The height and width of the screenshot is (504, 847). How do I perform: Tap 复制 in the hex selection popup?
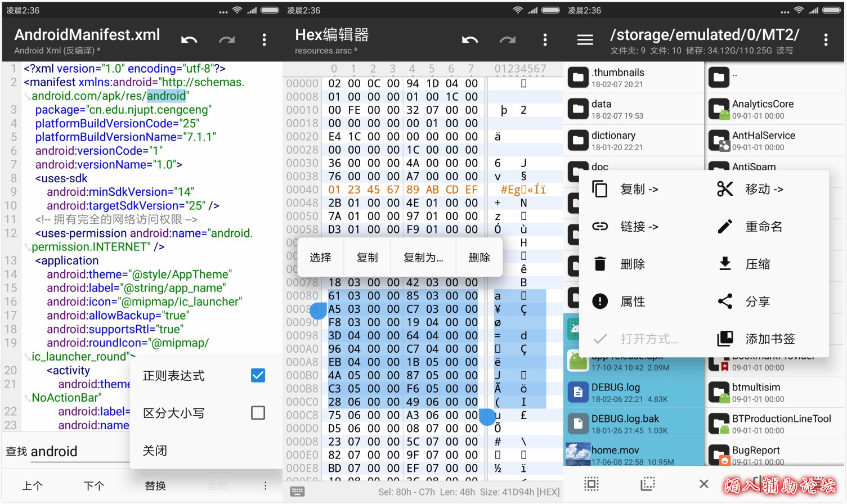tap(367, 257)
